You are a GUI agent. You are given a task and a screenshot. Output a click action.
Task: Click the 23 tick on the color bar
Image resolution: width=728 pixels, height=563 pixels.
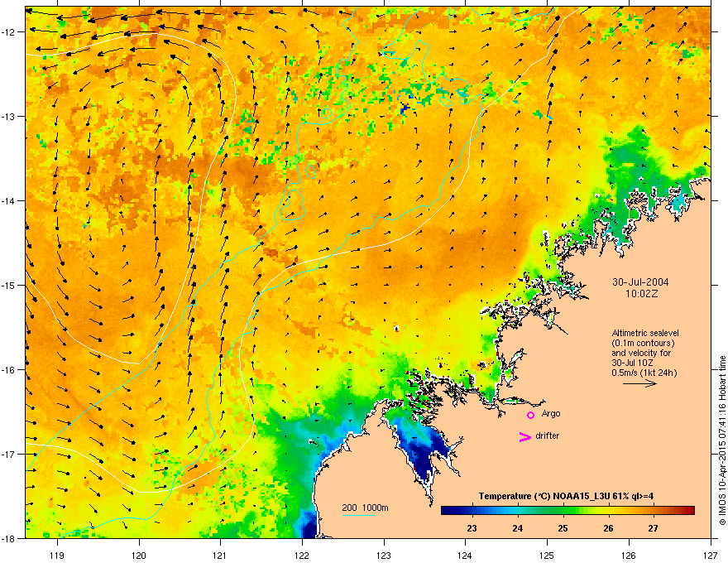pos(472,528)
